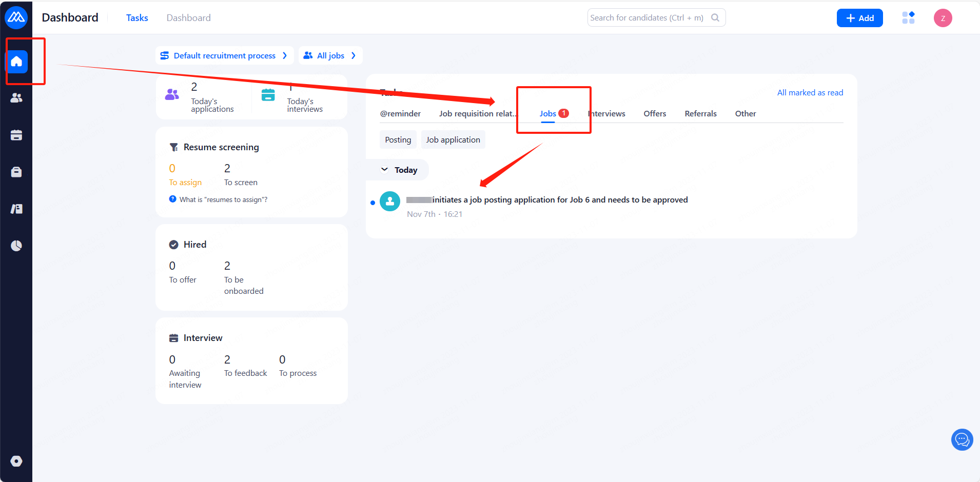Click the Interview calendar card icon
Screen dimensions: 980x482
(x=174, y=338)
